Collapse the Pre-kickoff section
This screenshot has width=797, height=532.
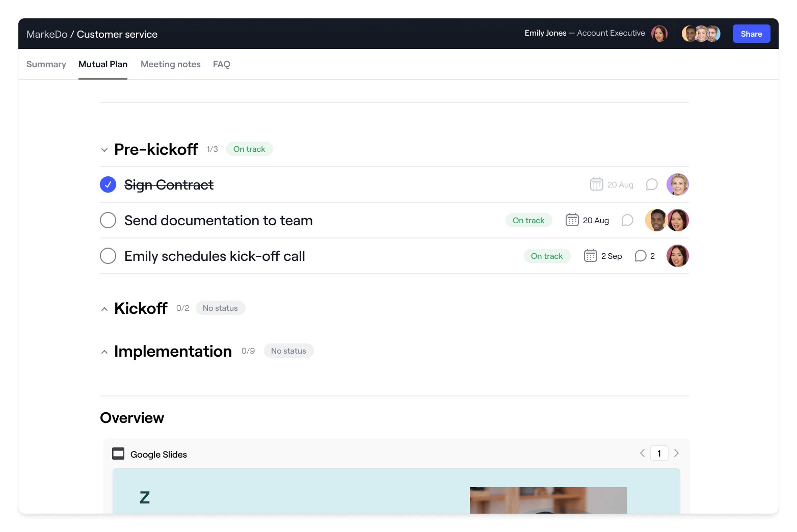[x=104, y=149]
